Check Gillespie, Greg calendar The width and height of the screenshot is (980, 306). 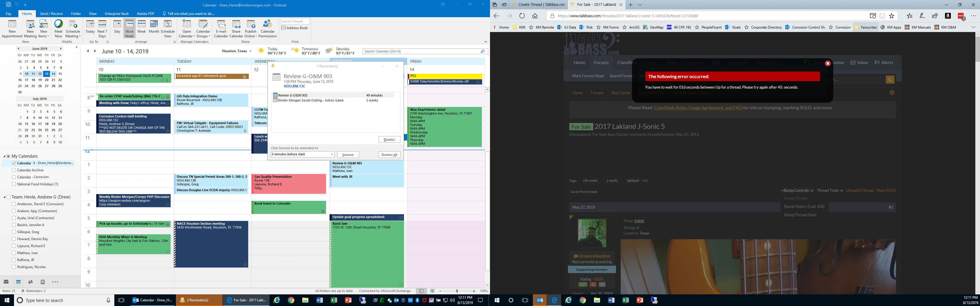tap(14, 232)
